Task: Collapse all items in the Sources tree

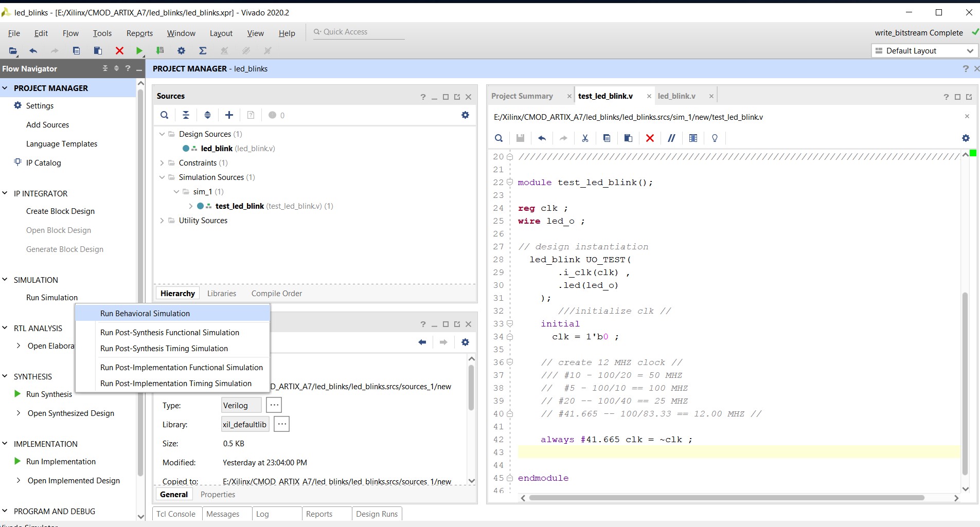Action: tap(186, 115)
